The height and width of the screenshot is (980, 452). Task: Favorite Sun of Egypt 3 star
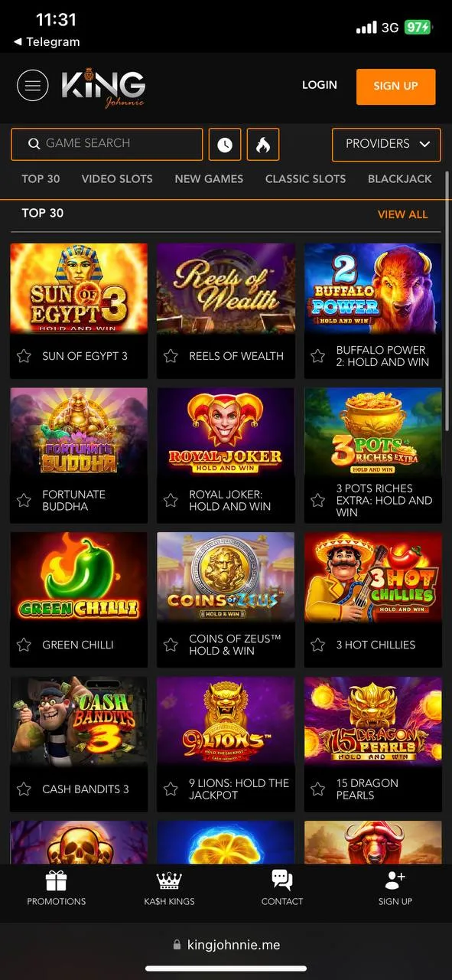tap(24, 356)
